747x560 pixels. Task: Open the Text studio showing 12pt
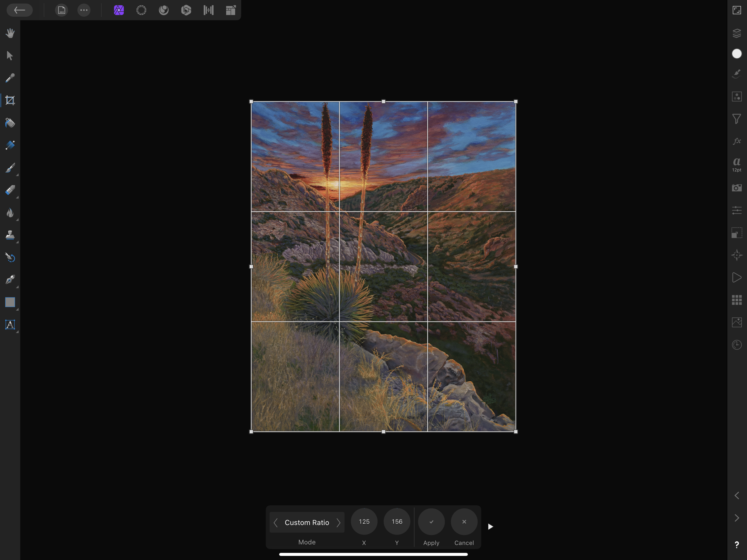tap(737, 165)
